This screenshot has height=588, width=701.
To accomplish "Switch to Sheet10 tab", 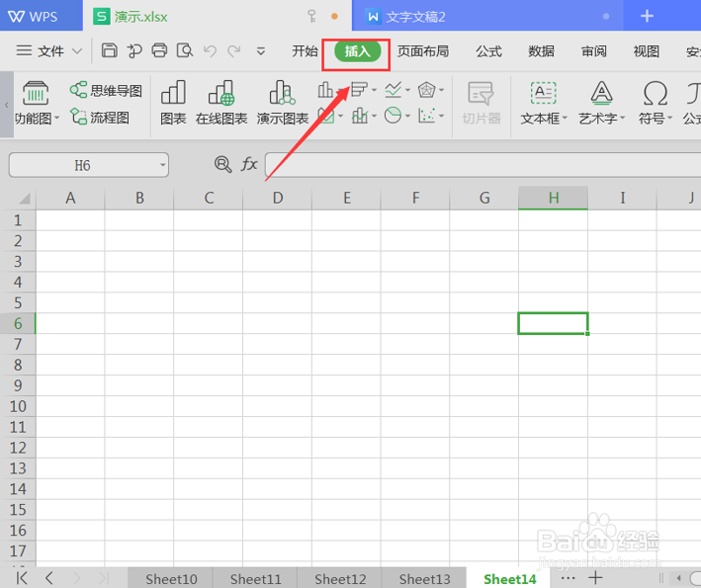I will point(171,579).
